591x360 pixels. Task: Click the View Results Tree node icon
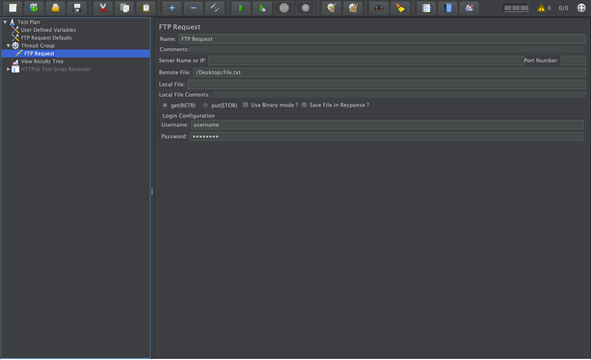(x=15, y=61)
